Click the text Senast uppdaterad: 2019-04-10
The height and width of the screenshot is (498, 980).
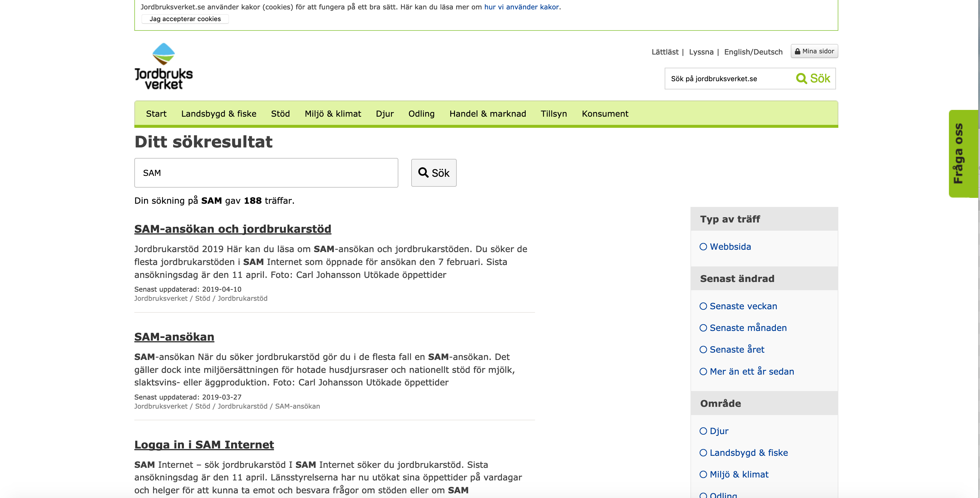coord(187,289)
